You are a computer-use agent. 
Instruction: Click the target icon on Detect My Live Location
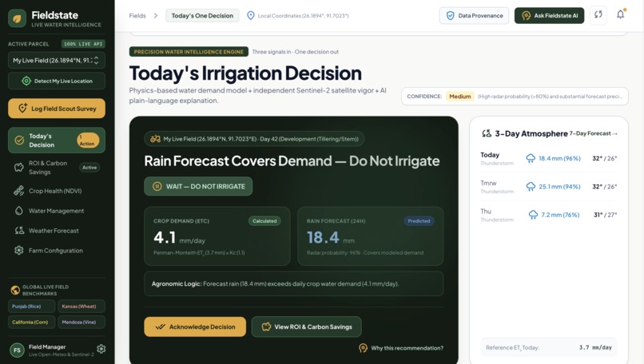tap(26, 81)
